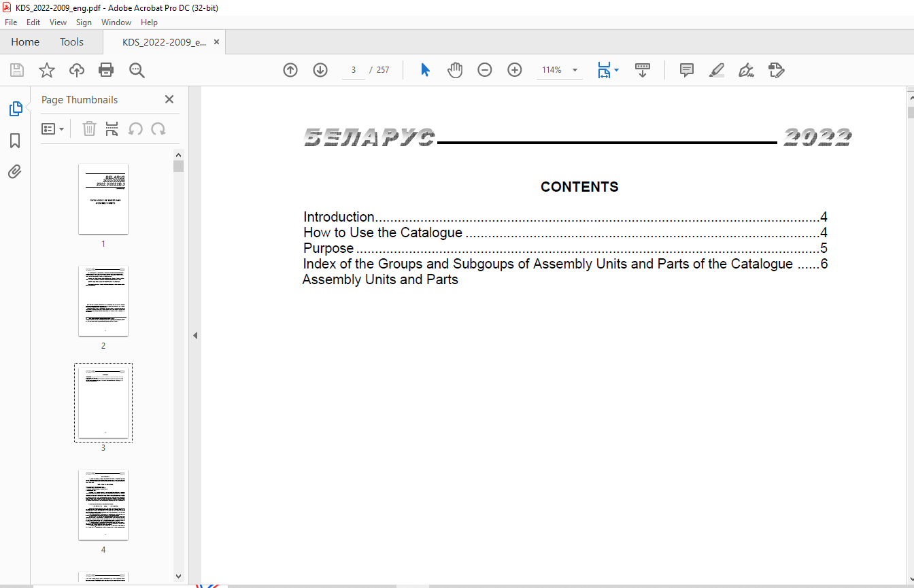
Task: Rotate page clockwise icon
Action: click(x=158, y=128)
